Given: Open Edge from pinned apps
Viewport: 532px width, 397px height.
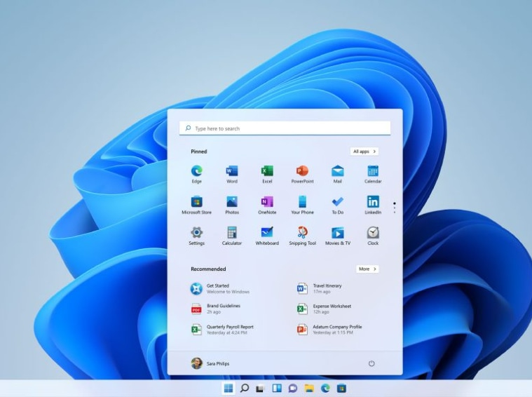Looking at the screenshot, I should (x=196, y=174).
